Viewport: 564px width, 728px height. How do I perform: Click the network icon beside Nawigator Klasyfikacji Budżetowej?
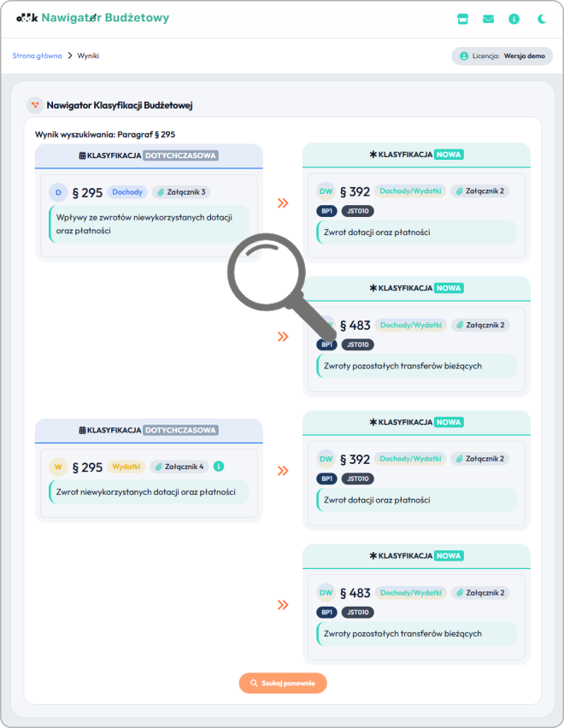[35, 105]
